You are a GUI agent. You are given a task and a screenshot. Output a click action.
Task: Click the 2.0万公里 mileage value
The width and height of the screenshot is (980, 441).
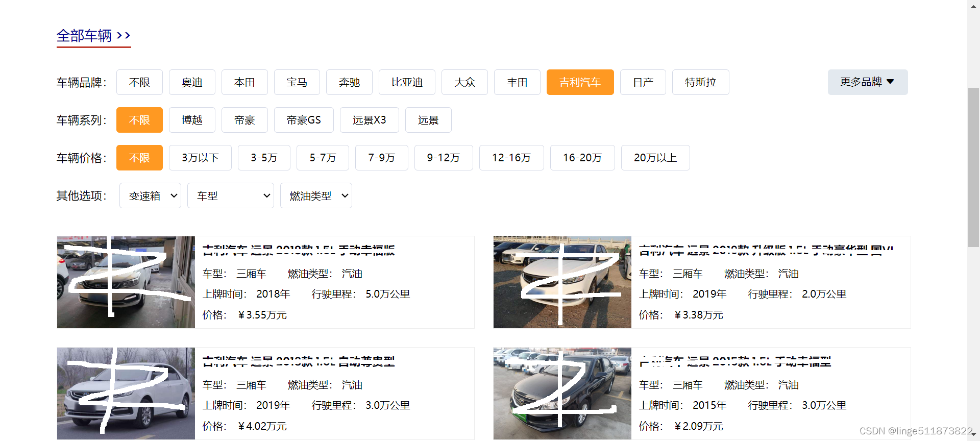tap(824, 295)
